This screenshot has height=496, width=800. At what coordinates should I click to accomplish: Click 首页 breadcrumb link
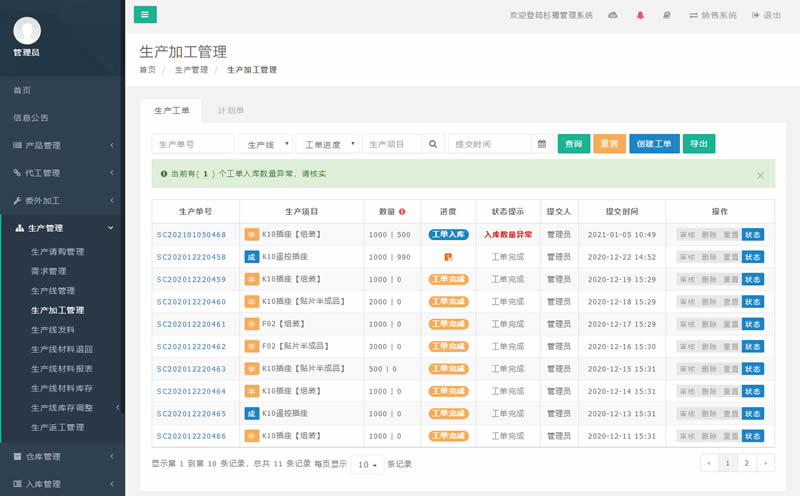(x=147, y=70)
